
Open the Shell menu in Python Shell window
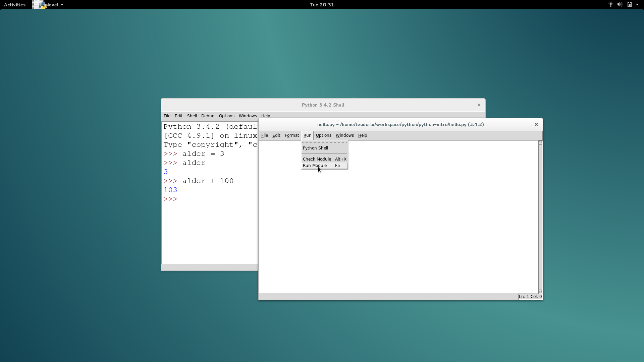[192, 116]
